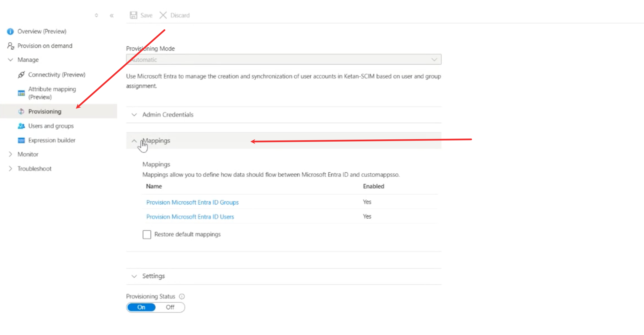
Task: Click the Attribute mapping table icon
Action: (21, 93)
